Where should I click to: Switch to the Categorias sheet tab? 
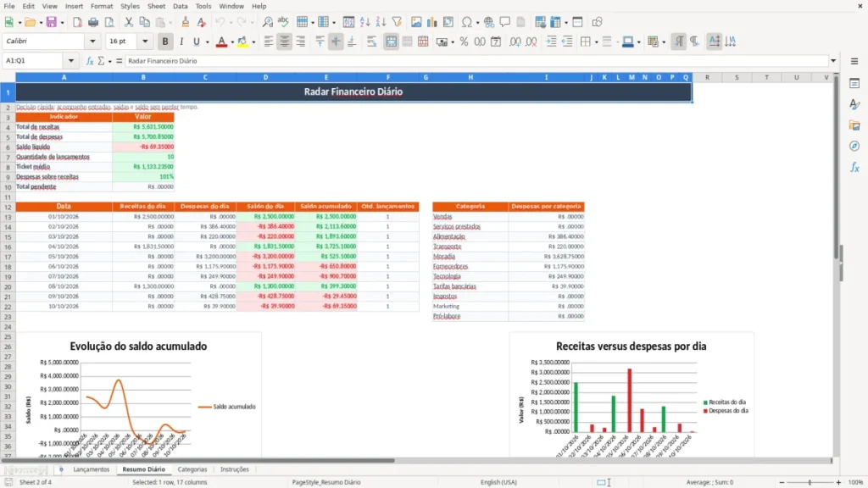(192, 469)
